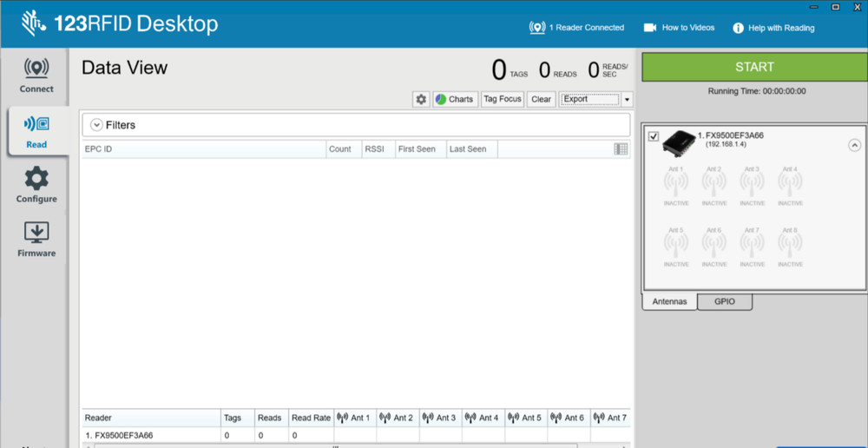Click the FX9500EF3A66 reader device image
868x448 pixels.
(679, 143)
